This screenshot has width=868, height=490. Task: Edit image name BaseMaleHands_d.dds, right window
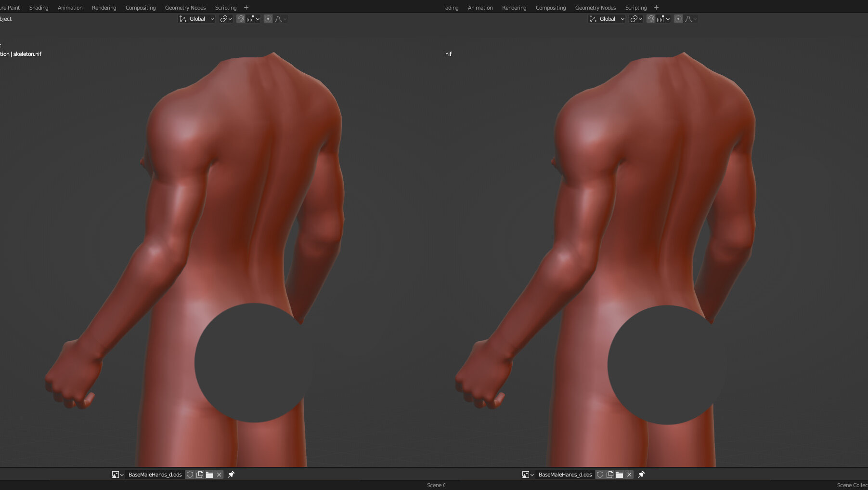coord(565,475)
